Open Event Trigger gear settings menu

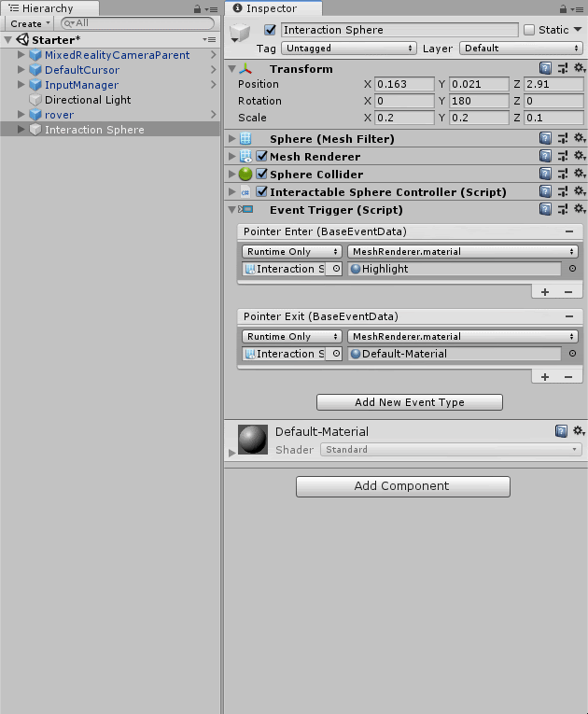pyautogui.click(x=580, y=209)
